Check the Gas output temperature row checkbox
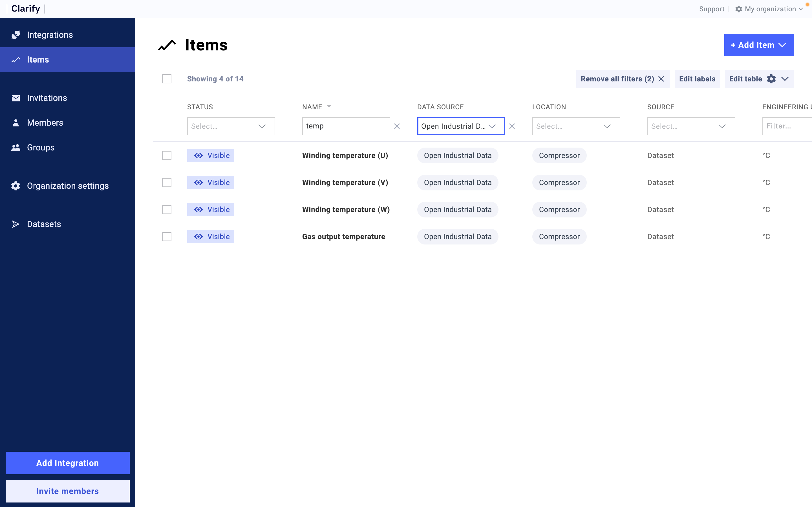This screenshot has width=812, height=507. 167,237
